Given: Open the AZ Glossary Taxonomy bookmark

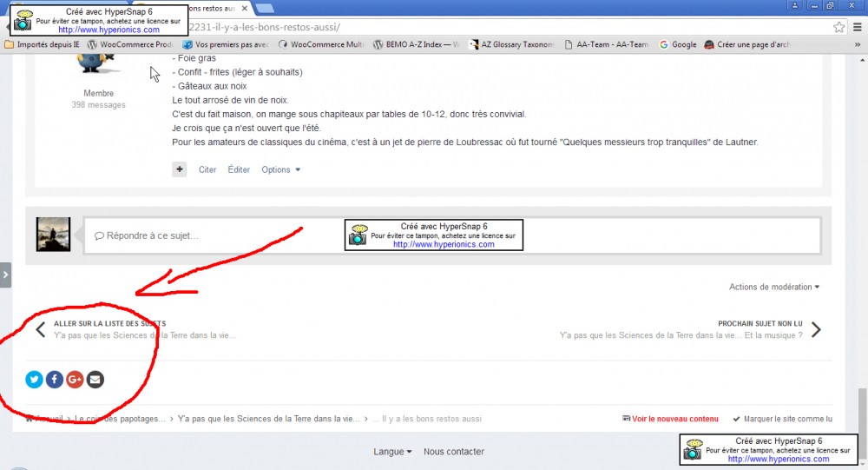Looking at the screenshot, I should point(512,44).
